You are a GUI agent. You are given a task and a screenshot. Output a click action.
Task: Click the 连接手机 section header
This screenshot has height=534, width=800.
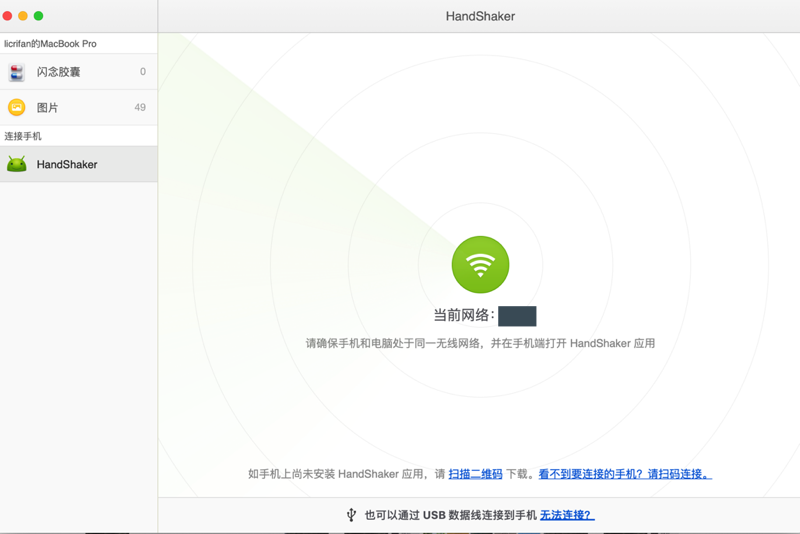[x=23, y=136]
